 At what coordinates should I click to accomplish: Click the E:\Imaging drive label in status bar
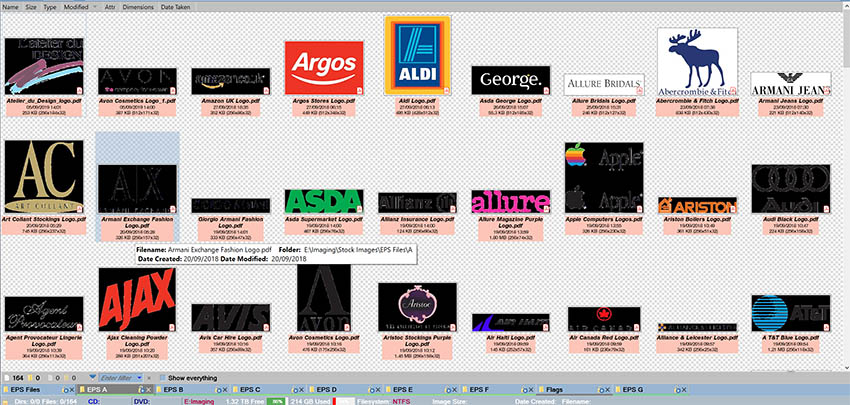199,401
